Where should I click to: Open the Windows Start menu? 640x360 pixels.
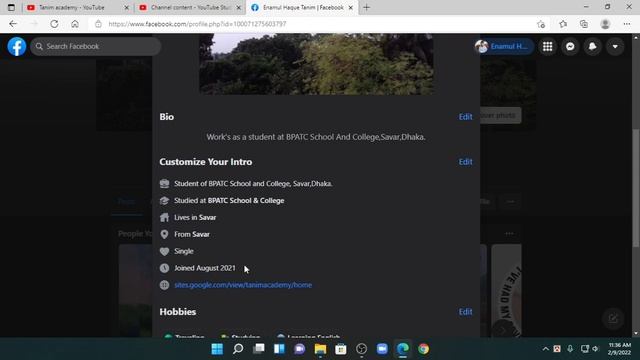point(217,349)
